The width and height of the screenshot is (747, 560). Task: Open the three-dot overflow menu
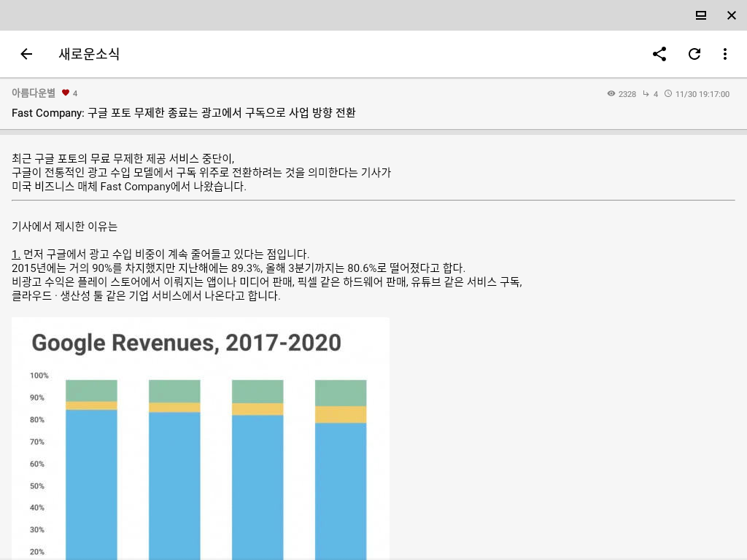click(x=724, y=54)
